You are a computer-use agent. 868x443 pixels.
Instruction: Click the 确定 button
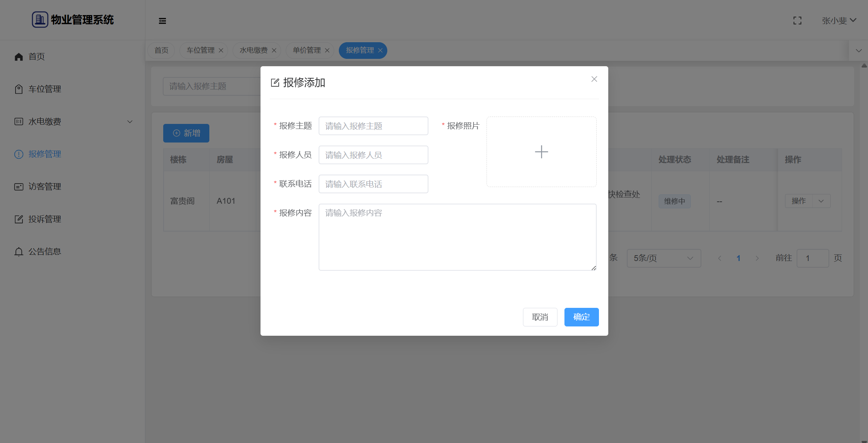(581, 317)
